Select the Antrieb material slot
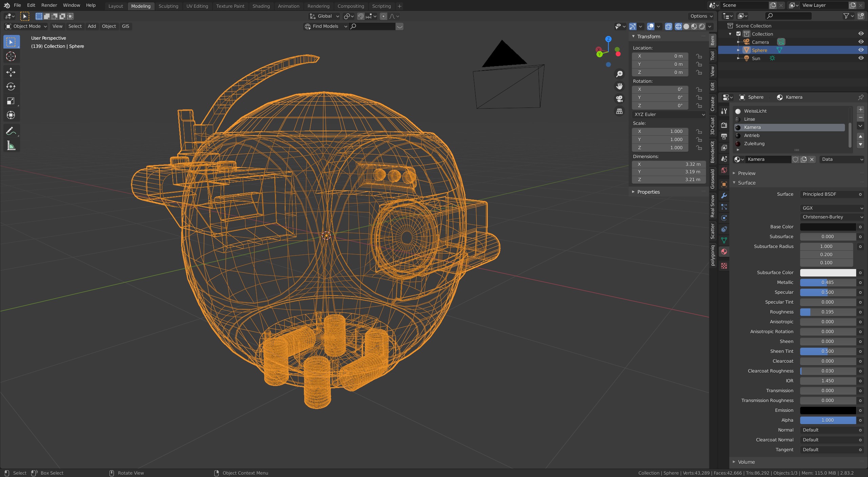 click(752, 135)
